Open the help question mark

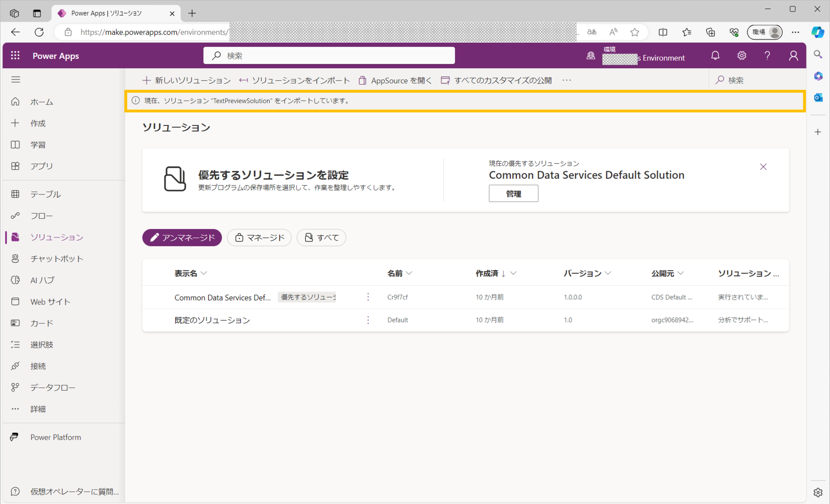click(x=767, y=56)
